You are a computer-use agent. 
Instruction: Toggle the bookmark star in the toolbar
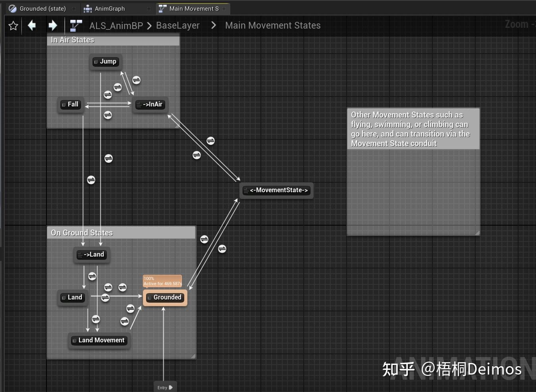click(13, 25)
